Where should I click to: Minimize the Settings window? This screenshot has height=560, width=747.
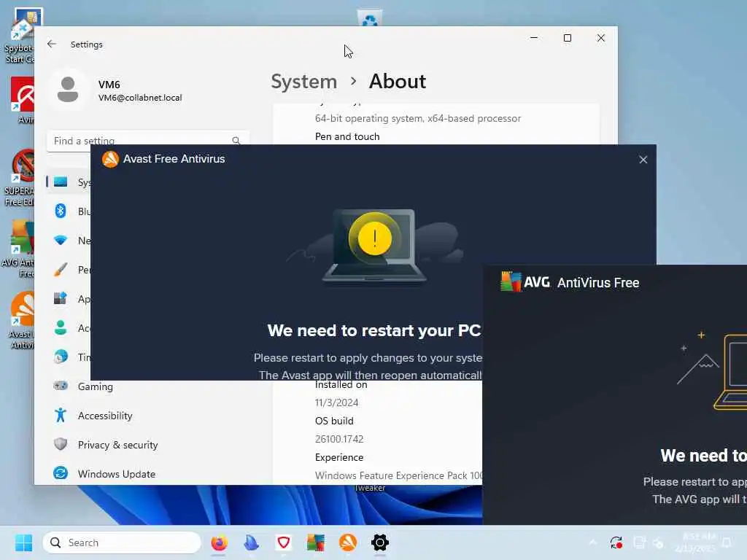click(534, 38)
